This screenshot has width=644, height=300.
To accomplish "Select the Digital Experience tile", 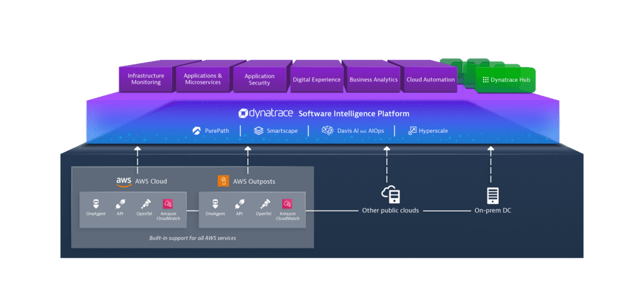I will coord(317,79).
